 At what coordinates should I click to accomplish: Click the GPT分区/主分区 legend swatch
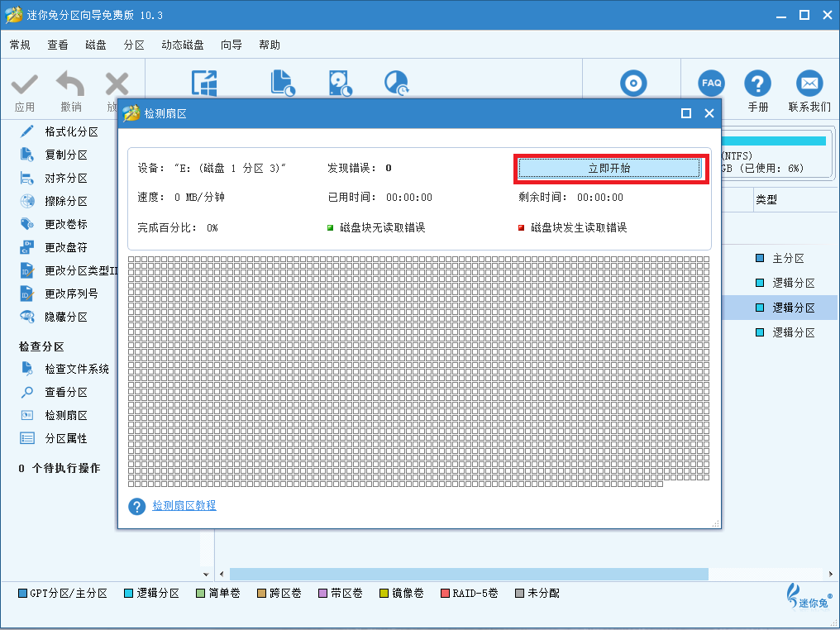tap(22, 594)
